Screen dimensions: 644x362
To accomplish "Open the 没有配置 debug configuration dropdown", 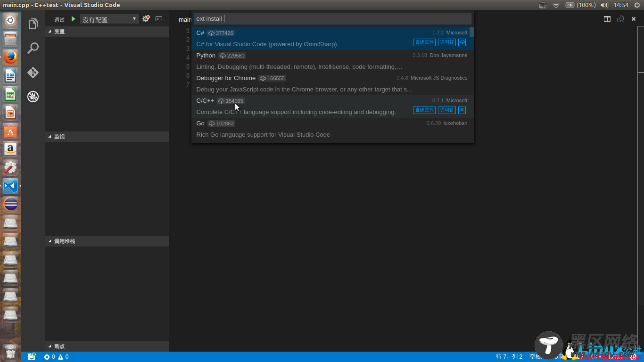I will click(109, 19).
